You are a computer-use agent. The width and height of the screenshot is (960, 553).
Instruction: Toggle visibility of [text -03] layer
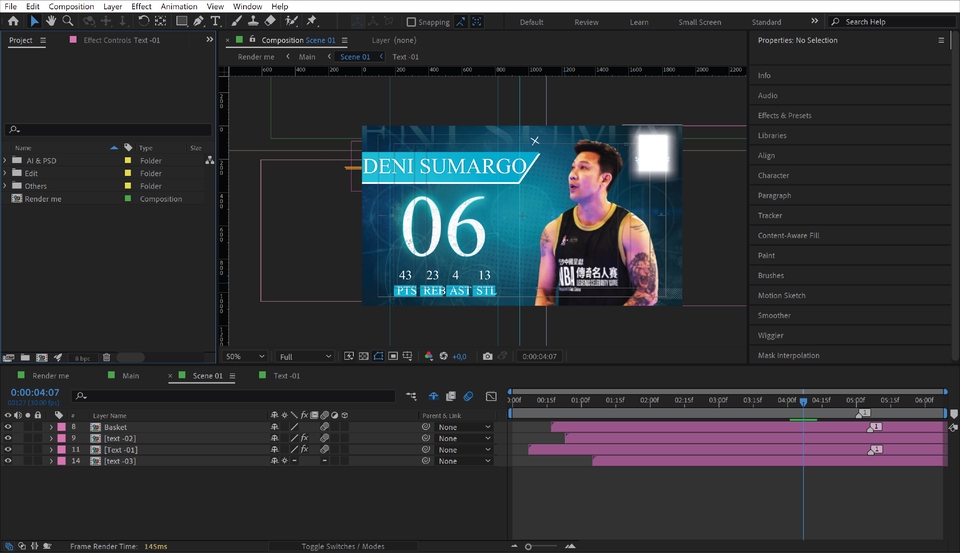(8, 461)
